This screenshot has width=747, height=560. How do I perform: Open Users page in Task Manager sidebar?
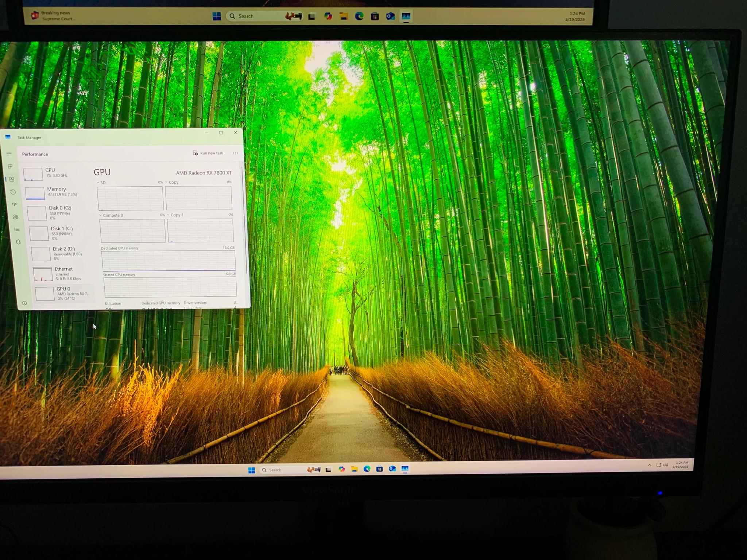(16, 217)
